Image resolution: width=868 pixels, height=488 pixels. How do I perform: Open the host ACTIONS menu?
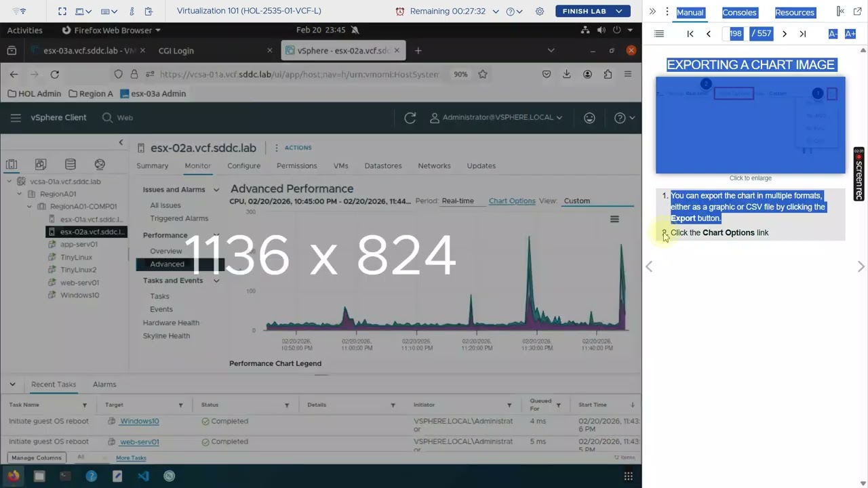click(x=294, y=148)
